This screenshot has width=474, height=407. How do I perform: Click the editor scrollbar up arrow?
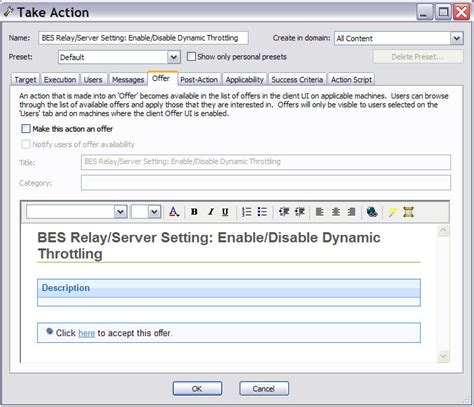point(443,230)
